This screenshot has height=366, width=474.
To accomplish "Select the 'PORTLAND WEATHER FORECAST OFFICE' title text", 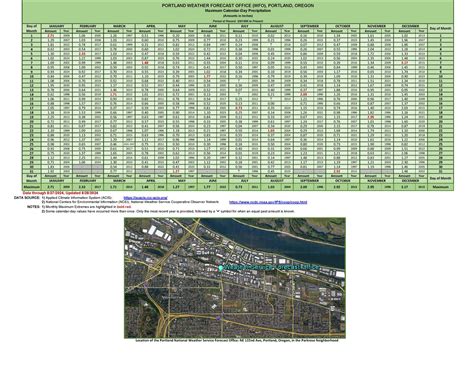I will [x=238, y=5].
